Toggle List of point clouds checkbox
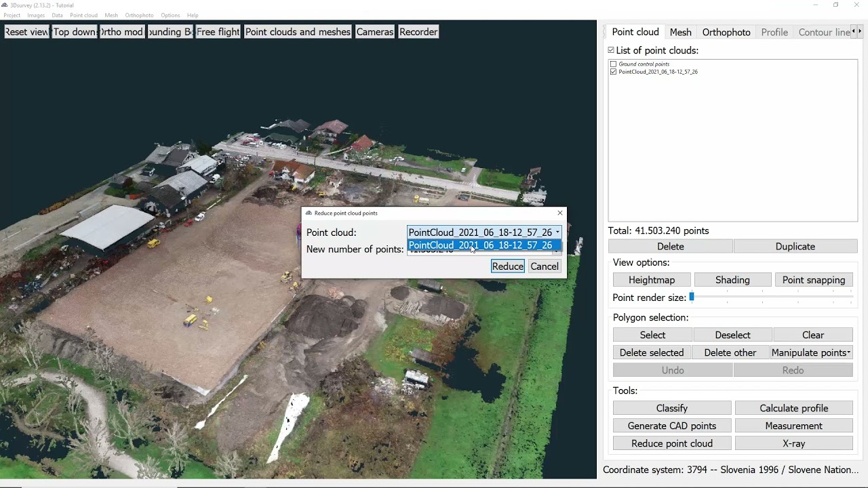868x488 pixels. (x=611, y=50)
